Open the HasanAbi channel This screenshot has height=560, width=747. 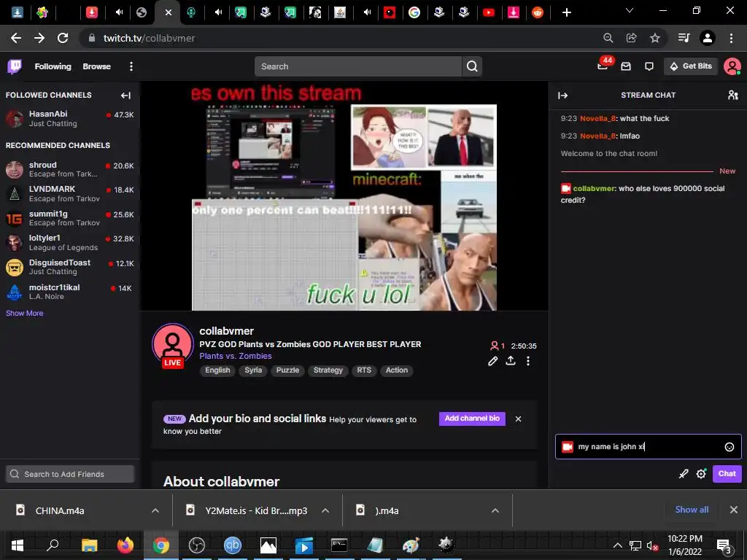(x=69, y=119)
